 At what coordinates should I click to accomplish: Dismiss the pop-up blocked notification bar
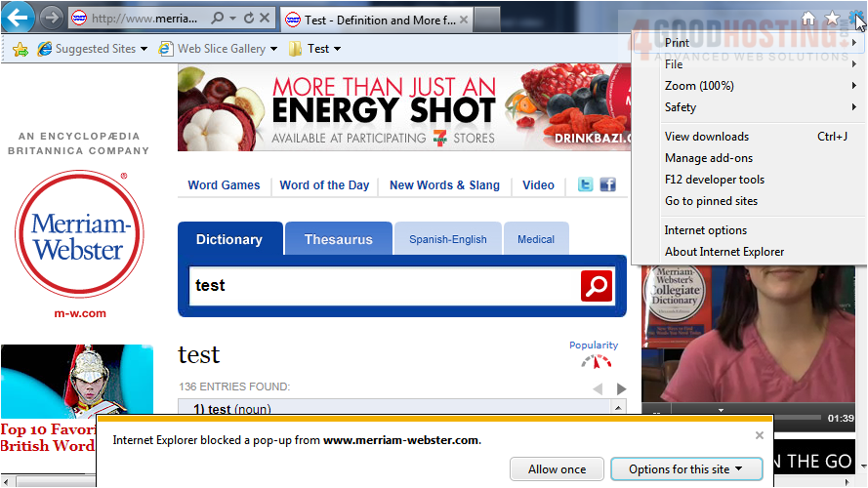[760, 435]
